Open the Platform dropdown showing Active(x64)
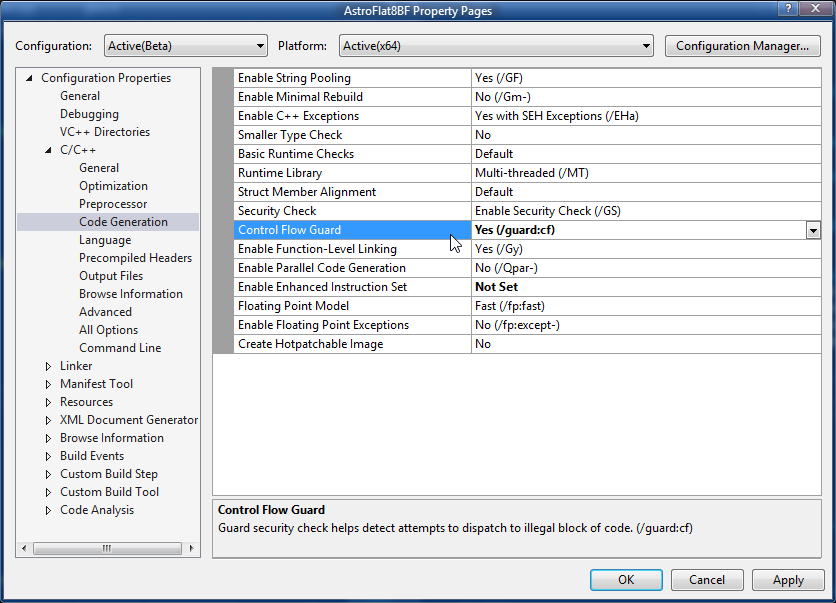The image size is (836, 603). pos(496,46)
